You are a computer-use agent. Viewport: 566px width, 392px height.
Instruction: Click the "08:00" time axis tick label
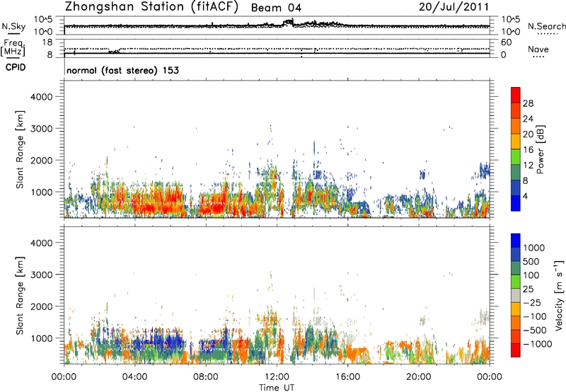[206, 377]
